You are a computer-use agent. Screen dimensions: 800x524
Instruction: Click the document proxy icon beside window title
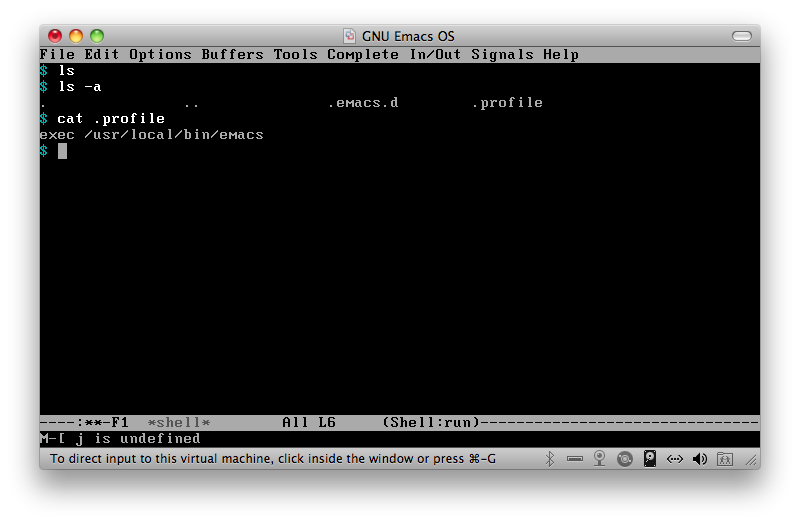(349, 36)
